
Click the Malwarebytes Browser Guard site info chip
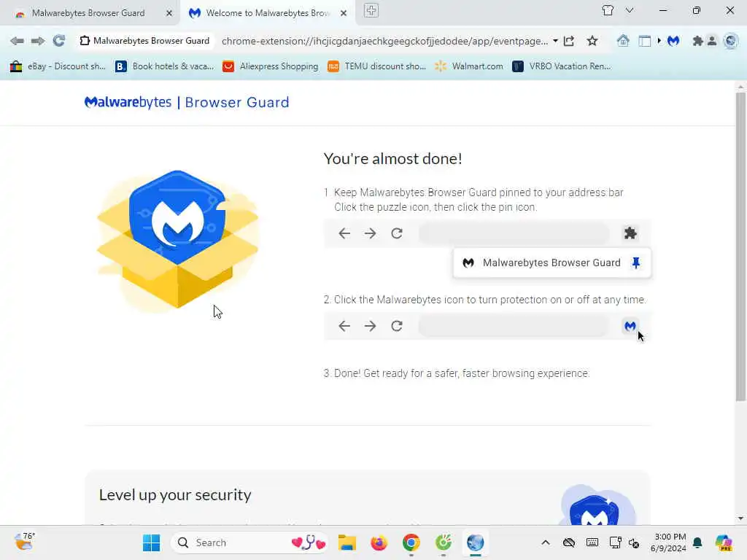pos(145,41)
